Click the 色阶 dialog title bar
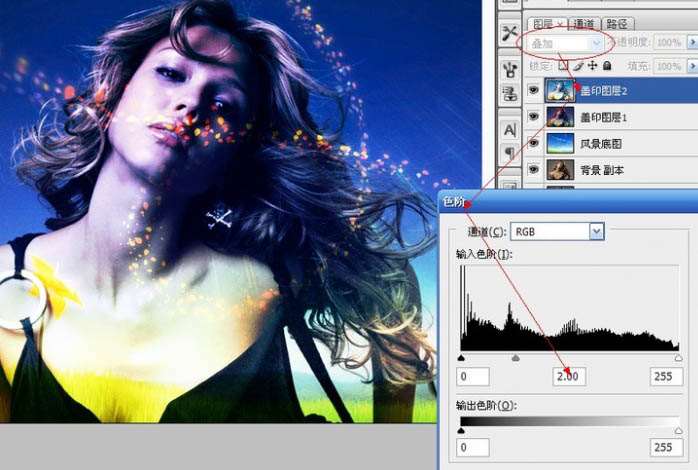 point(568,201)
